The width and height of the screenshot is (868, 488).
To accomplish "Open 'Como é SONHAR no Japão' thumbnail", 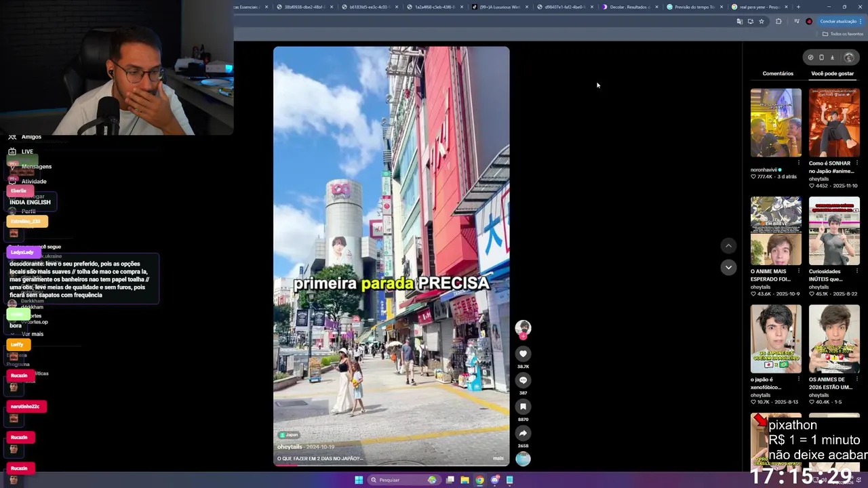I will pos(834,123).
